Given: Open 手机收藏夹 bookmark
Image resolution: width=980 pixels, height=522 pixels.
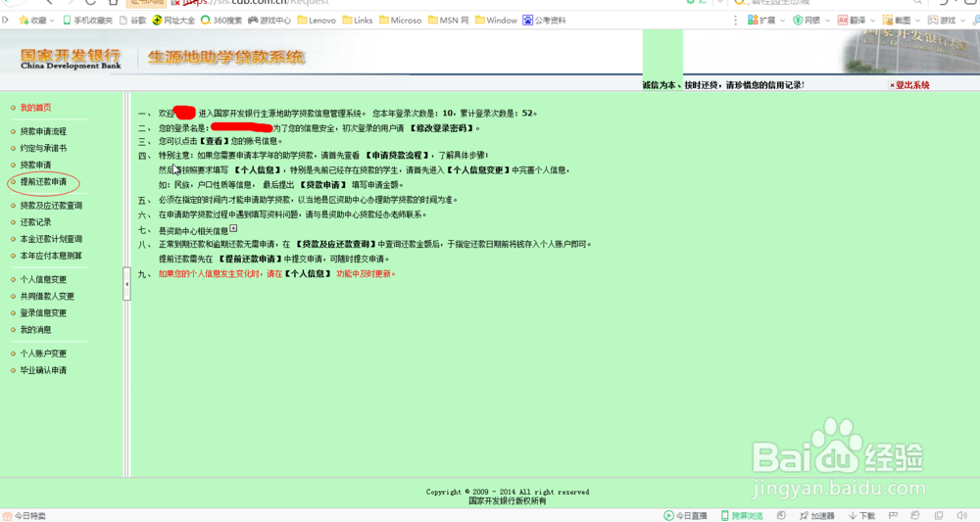Looking at the screenshot, I should [88, 21].
